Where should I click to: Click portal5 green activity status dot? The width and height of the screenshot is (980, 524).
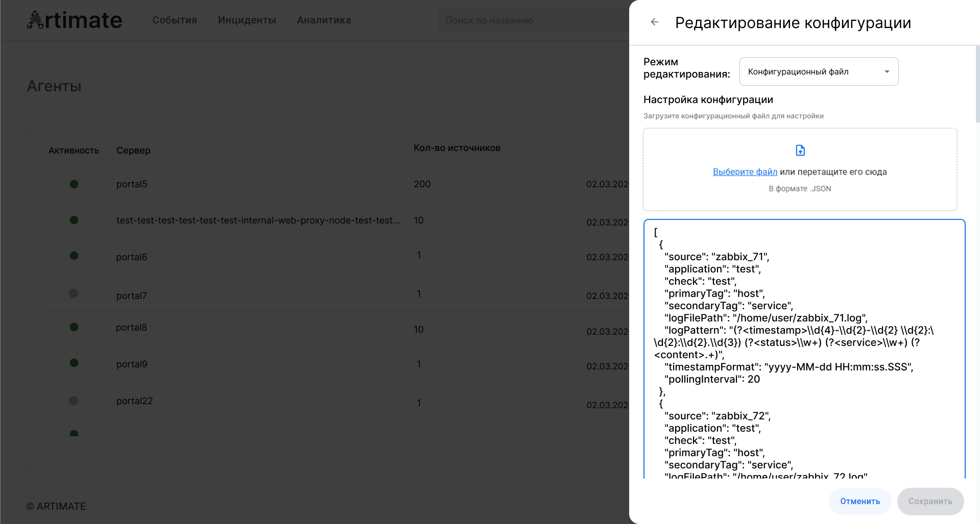[74, 184]
